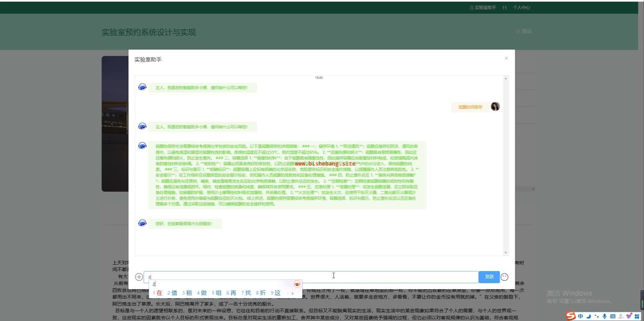Viewport: 644px width, 321px height.
Task: Open the soft keyboard icon in the IME toolbar
Action: pos(613,316)
